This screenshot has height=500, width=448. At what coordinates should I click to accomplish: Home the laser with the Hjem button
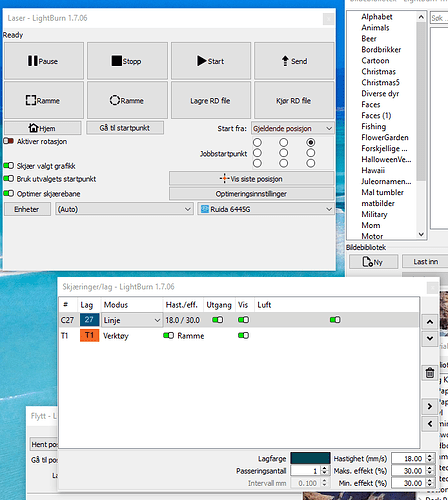click(x=43, y=128)
